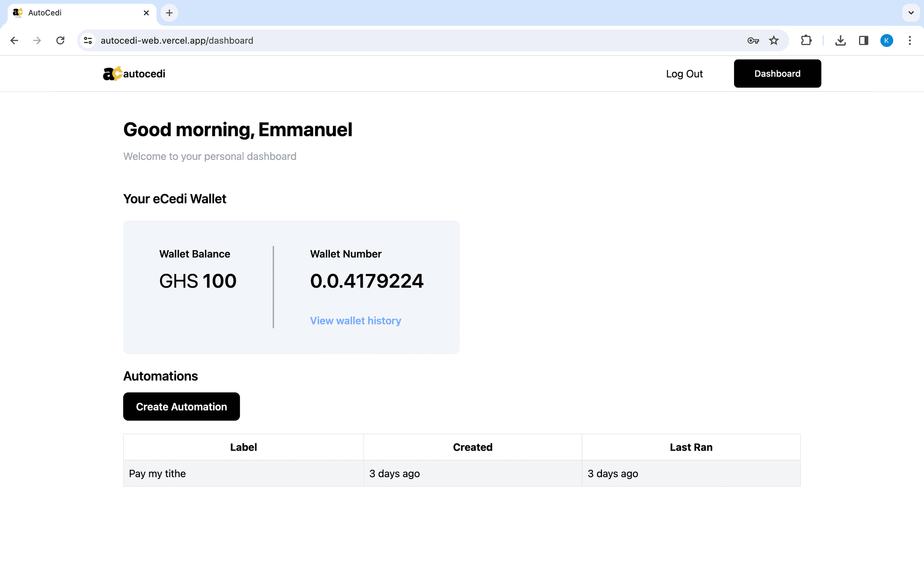This screenshot has width=924, height=578.
Task: Toggle the browser side panel
Action: tap(863, 41)
